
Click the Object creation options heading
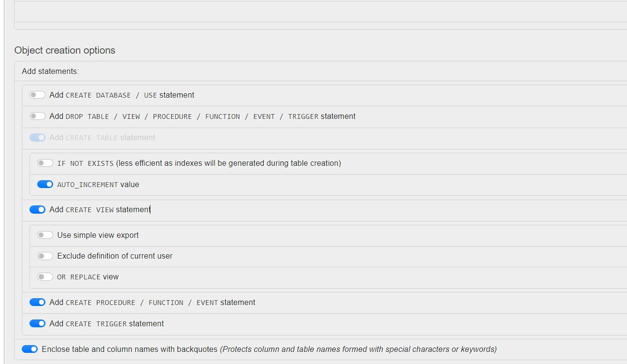[x=65, y=50]
